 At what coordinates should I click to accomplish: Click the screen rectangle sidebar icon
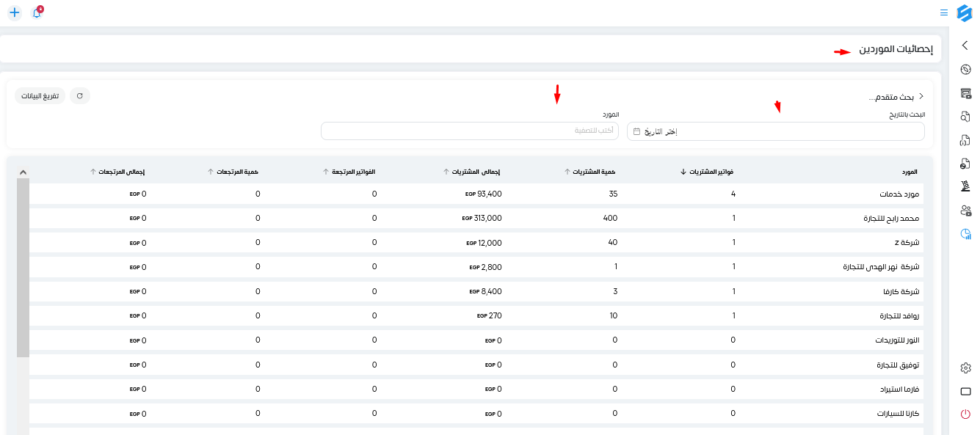click(965, 392)
